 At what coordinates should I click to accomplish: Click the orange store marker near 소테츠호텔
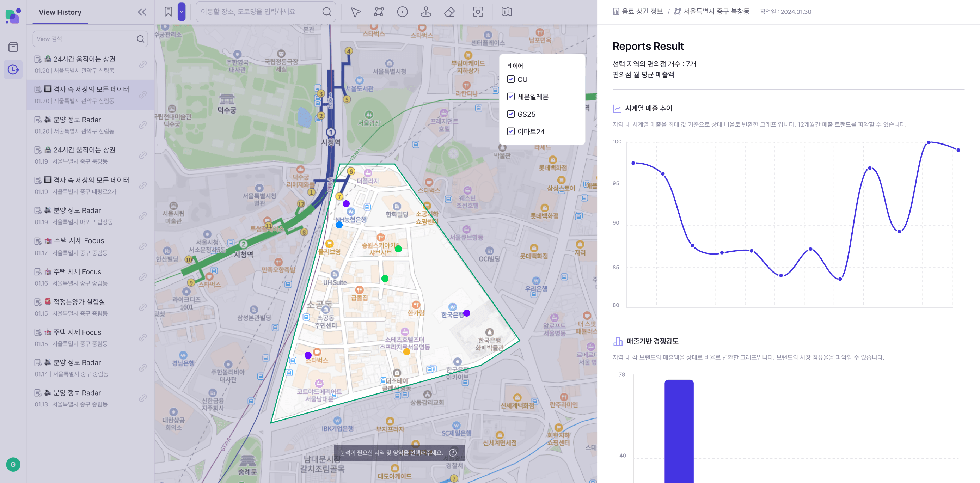(407, 352)
